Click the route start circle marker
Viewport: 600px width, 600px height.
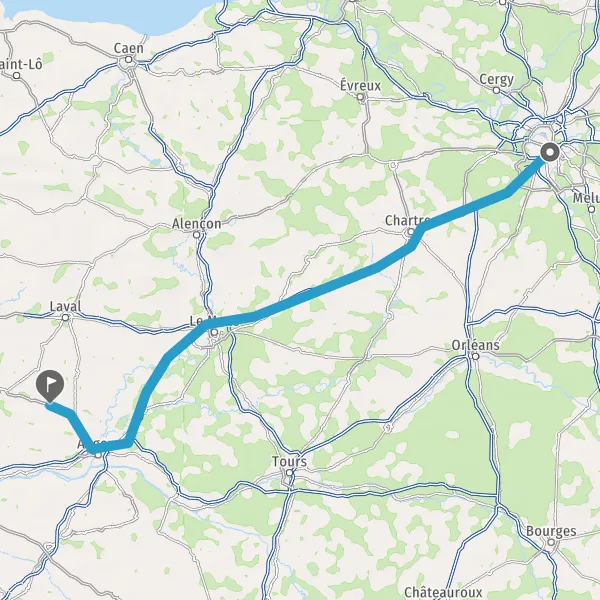pyautogui.click(x=550, y=153)
